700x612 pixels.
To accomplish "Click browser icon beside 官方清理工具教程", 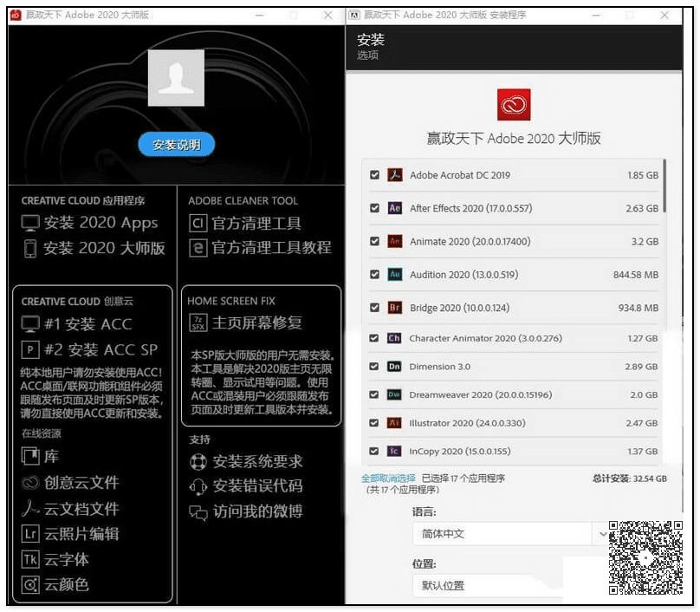I will coord(198,248).
